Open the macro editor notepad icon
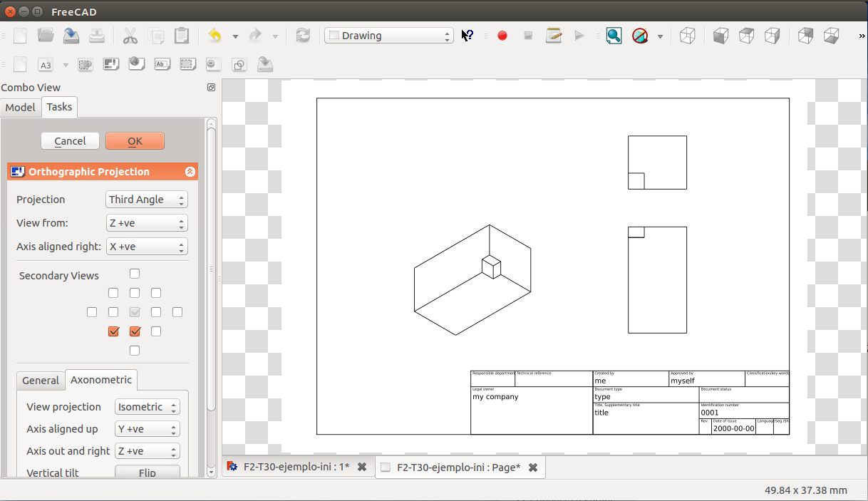This screenshot has width=868, height=501. click(x=554, y=36)
